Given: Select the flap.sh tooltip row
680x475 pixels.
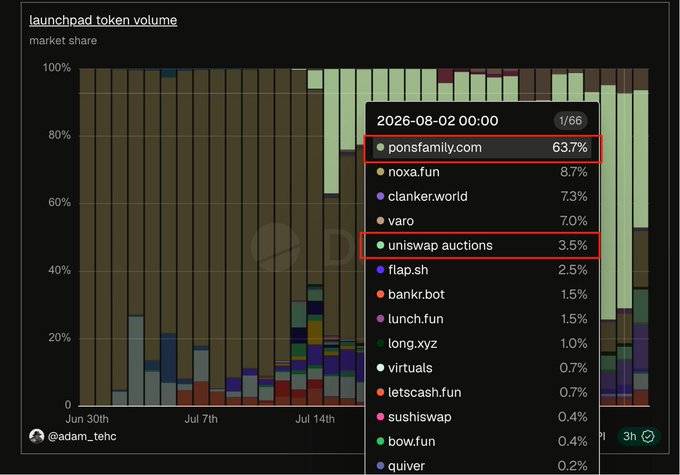Looking at the screenshot, I should click(482, 270).
